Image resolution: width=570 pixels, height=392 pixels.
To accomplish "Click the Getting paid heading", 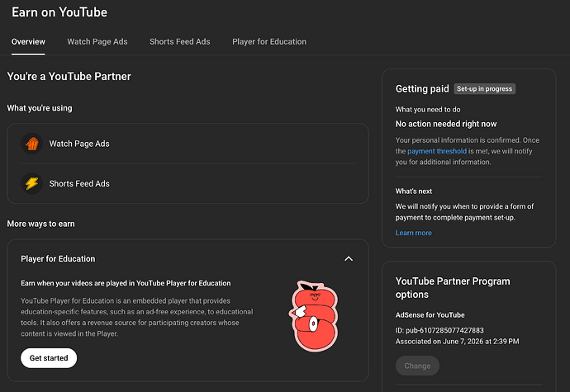I will pos(422,89).
